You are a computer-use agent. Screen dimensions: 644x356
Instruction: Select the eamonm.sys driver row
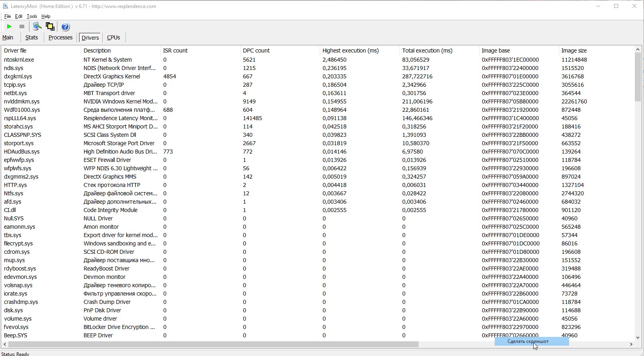(x=318, y=227)
